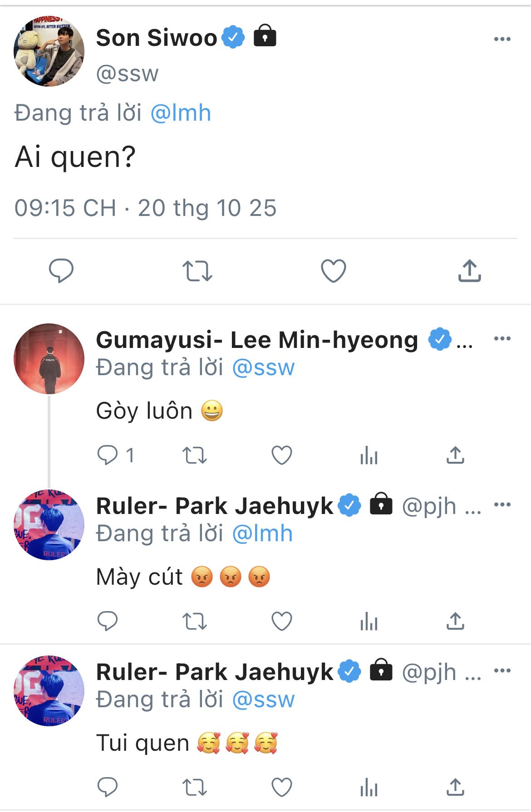Like Gumayusi's "Gòy luôn" reply
531x812 pixels.
tap(281, 455)
